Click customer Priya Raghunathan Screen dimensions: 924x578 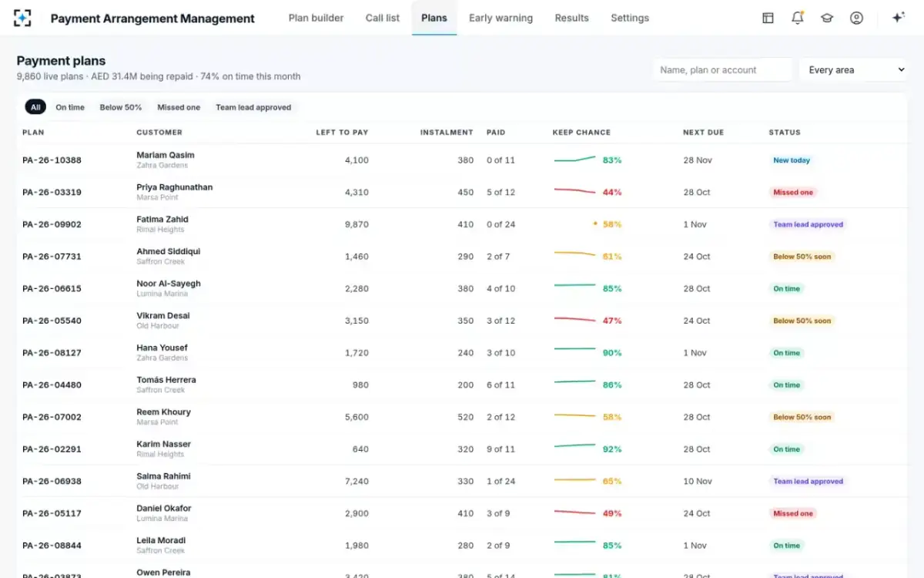175,187
